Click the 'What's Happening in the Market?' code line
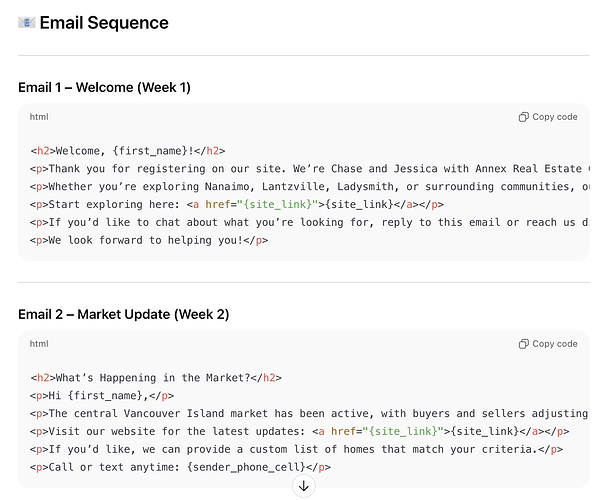The width and height of the screenshot is (611, 500). [156, 378]
